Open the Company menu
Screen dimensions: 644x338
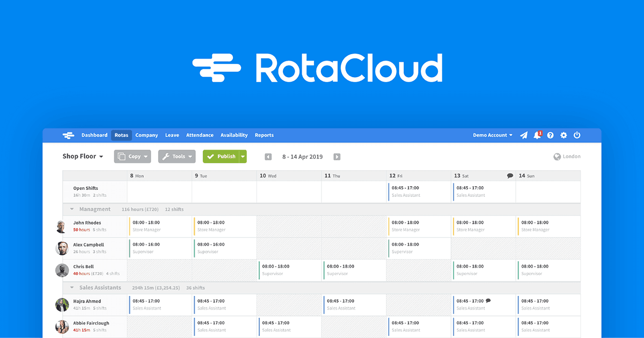click(147, 135)
